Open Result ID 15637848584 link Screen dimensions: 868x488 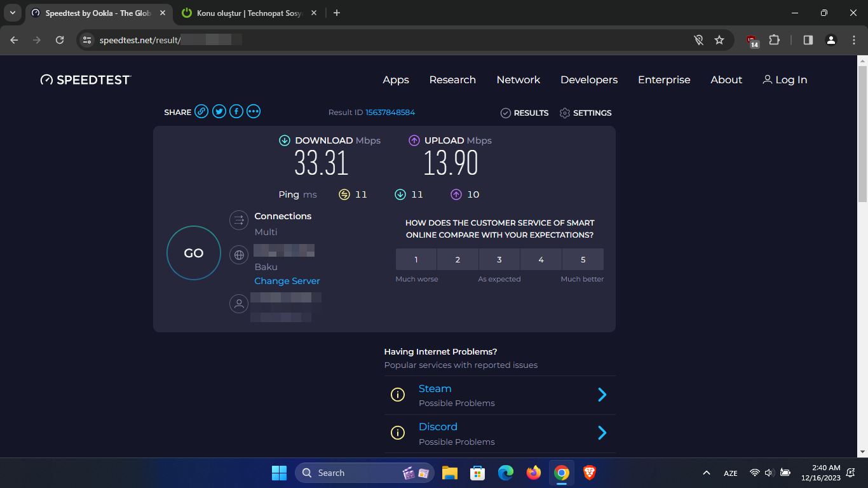pyautogui.click(x=390, y=112)
